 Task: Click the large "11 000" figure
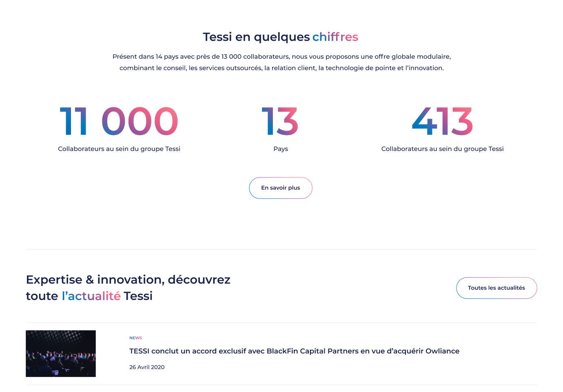119,121
